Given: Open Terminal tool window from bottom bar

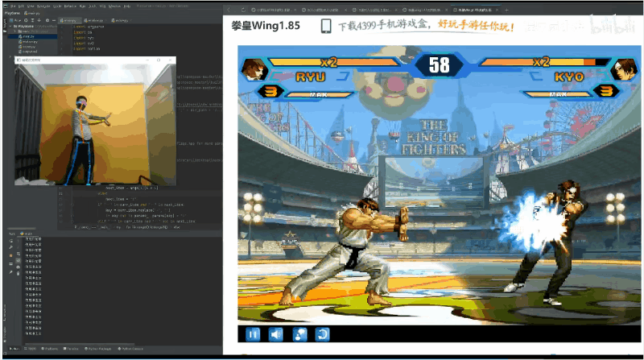Looking at the screenshot, I should (71, 349).
